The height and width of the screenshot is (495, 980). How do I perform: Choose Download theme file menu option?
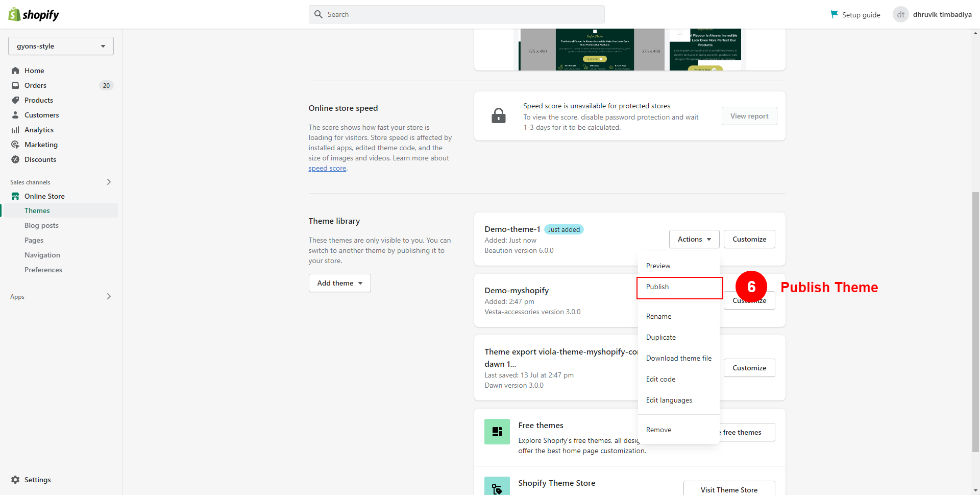678,358
